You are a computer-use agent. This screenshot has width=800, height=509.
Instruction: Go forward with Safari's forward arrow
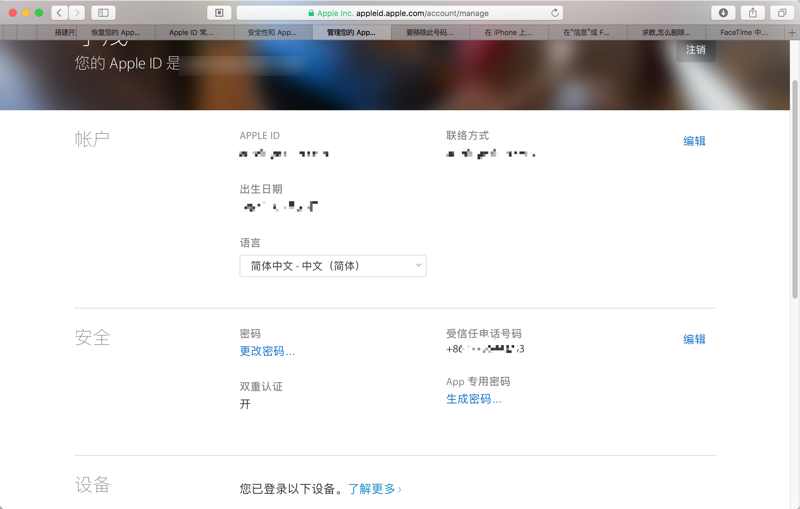(77, 13)
